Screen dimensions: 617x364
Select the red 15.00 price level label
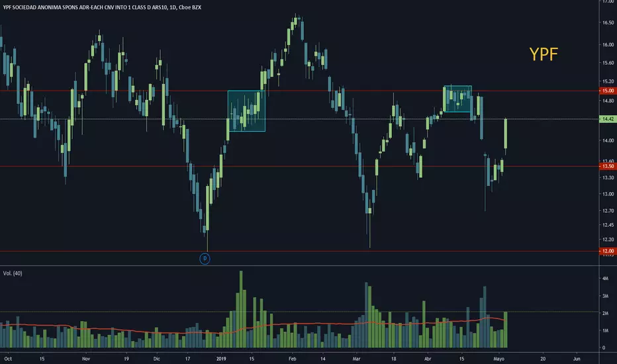(x=608, y=91)
